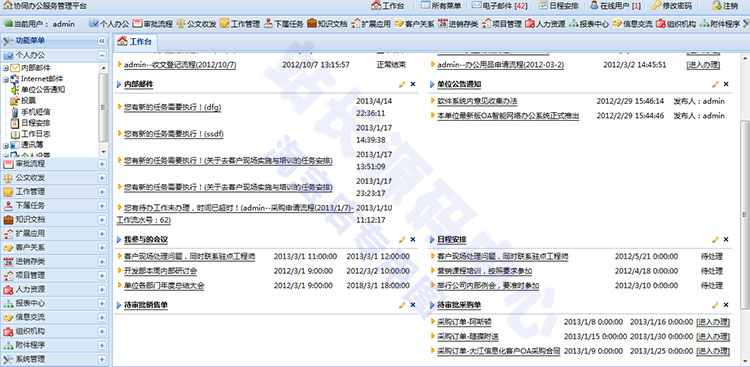Open 审批流程 in the navigation bar
The image size is (750, 367).
click(x=153, y=23)
